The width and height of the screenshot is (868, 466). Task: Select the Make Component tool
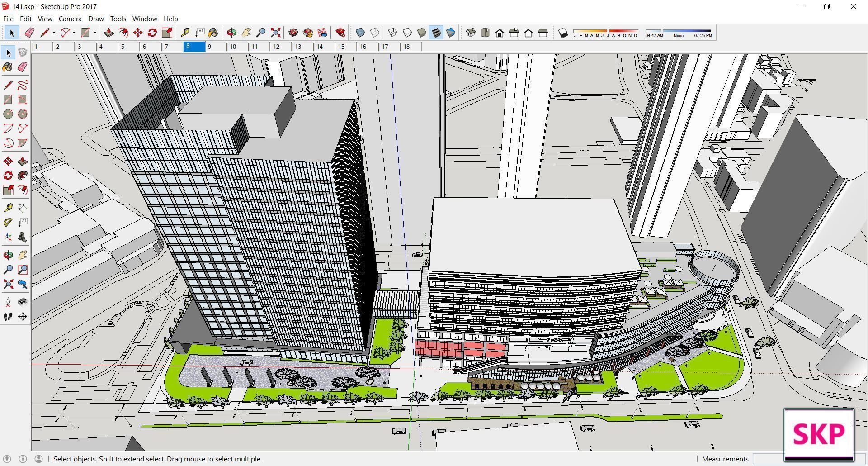(x=23, y=52)
